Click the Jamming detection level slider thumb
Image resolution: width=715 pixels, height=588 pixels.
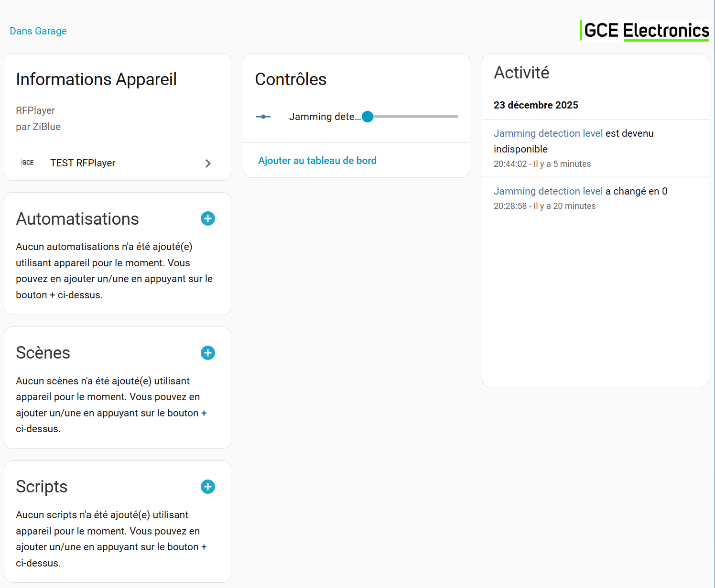368,117
